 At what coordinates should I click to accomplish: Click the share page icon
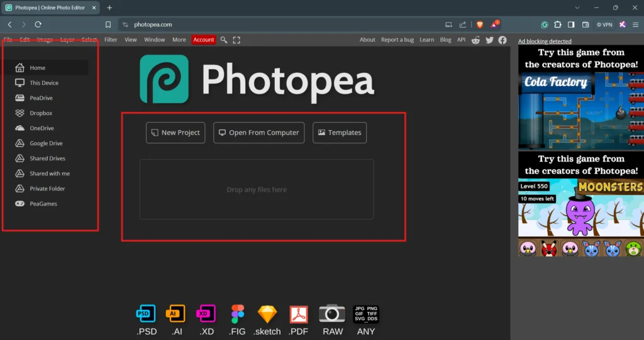(462, 25)
